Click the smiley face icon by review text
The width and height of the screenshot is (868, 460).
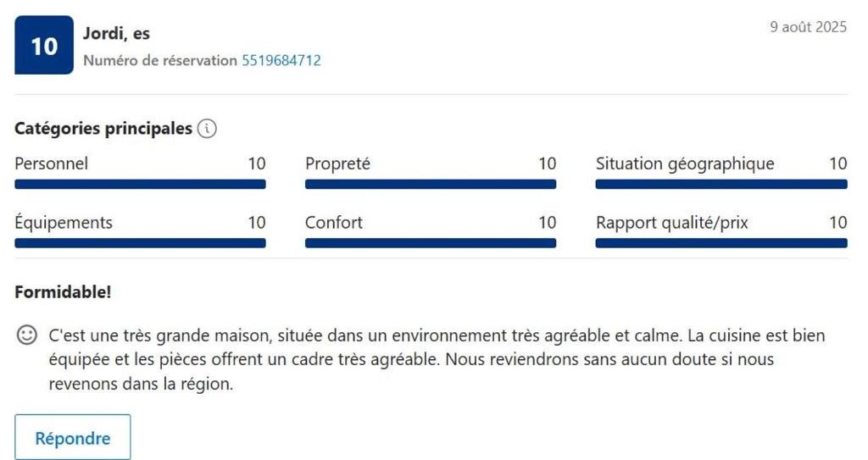point(26,335)
